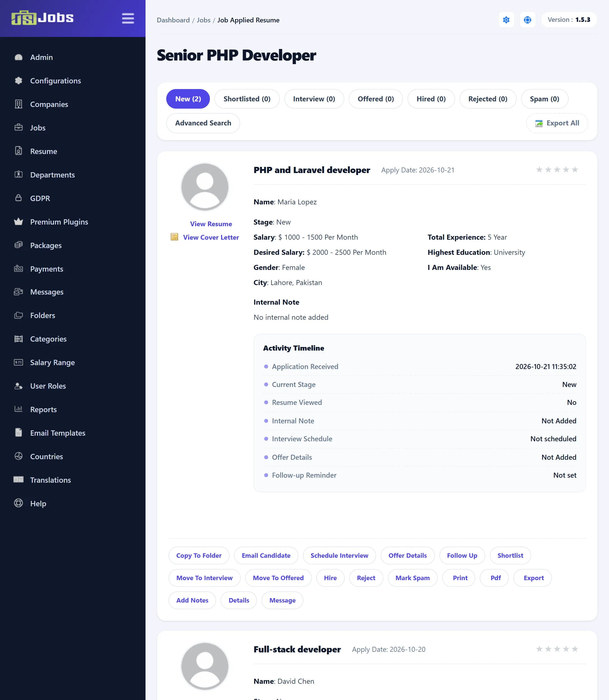Click the Schedule Interview button
The image size is (609, 700).
[x=339, y=556]
